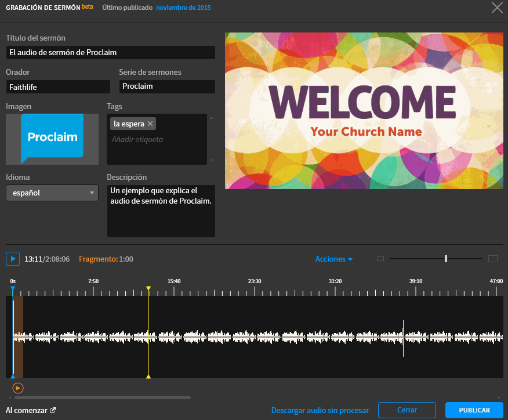
Task: Adjust the timeline zoom slider handle
Action: point(446,259)
